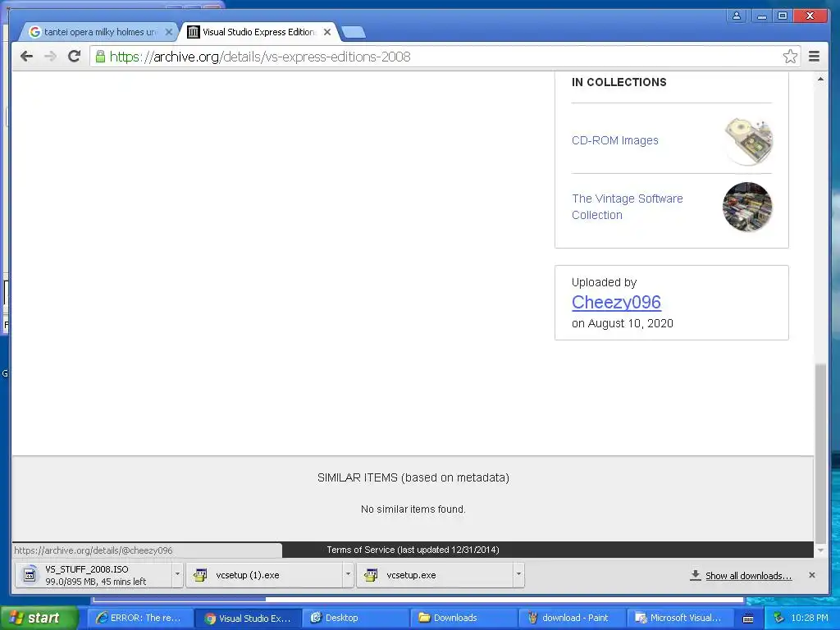Switch to download - Paint taskbar window
This screenshot has height=630, width=840.
pos(571,619)
